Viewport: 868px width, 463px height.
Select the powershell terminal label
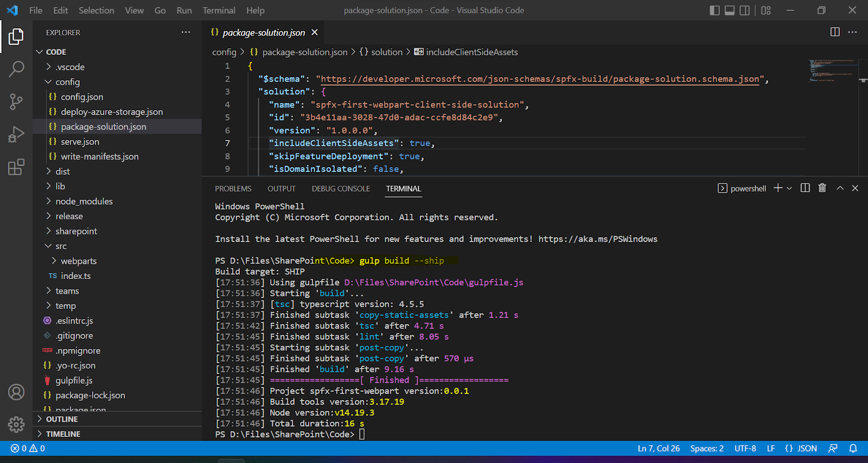coord(742,188)
